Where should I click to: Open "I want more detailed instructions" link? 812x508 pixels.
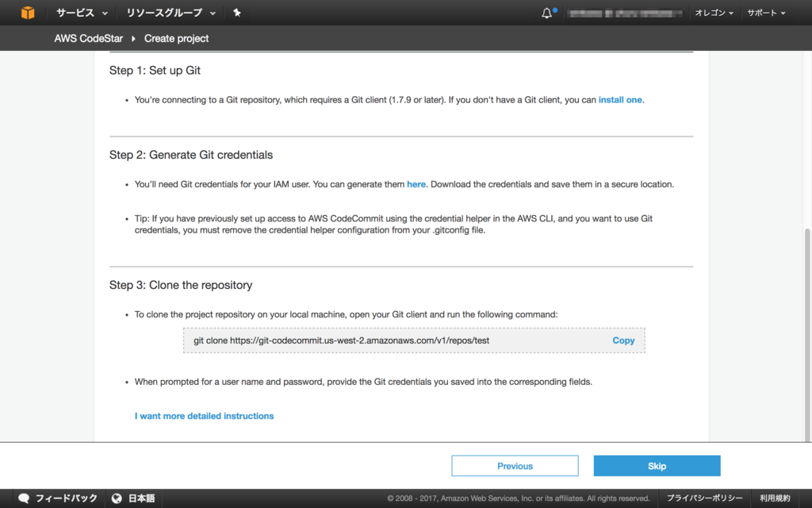pyautogui.click(x=204, y=416)
